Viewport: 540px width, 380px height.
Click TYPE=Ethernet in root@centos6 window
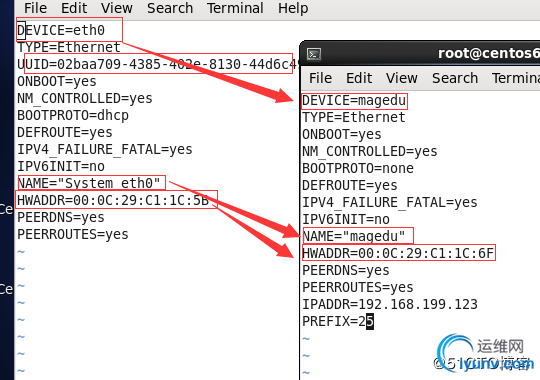pyautogui.click(x=354, y=117)
